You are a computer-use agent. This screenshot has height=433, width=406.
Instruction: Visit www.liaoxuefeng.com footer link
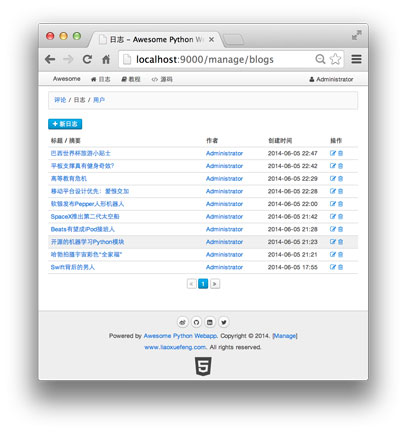tap(175, 347)
